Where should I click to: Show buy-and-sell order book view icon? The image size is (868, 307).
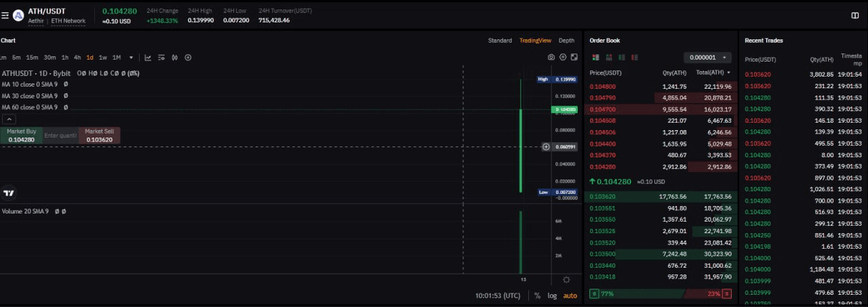(x=595, y=58)
